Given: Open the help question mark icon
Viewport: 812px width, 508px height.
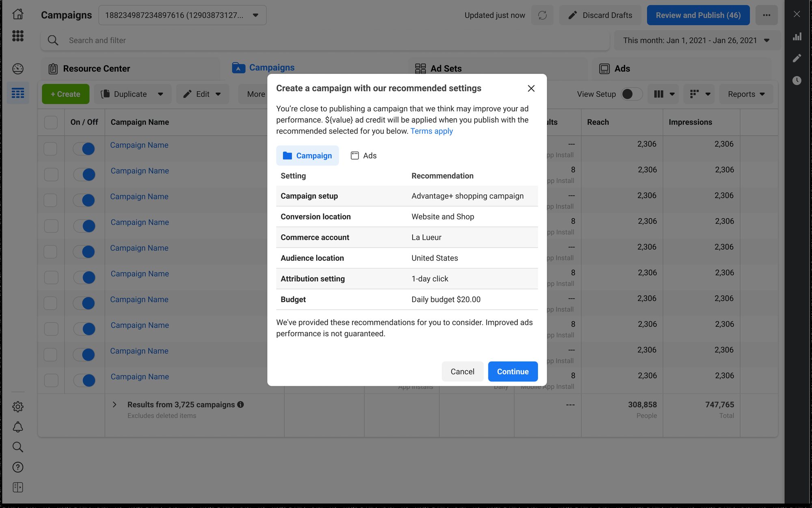Looking at the screenshot, I should pyautogui.click(x=18, y=467).
